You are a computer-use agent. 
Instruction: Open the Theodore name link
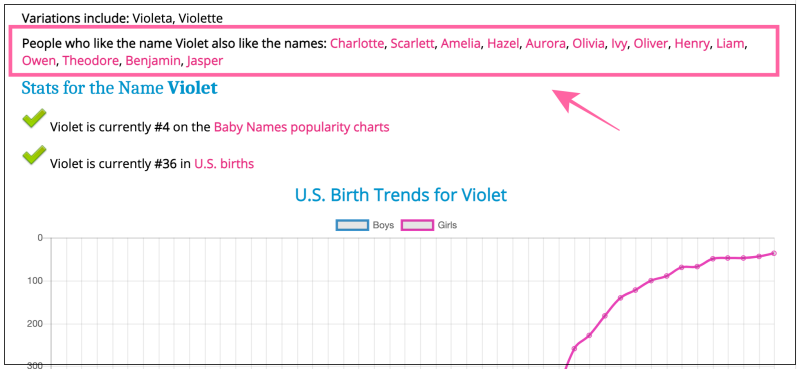tap(90, 61)
